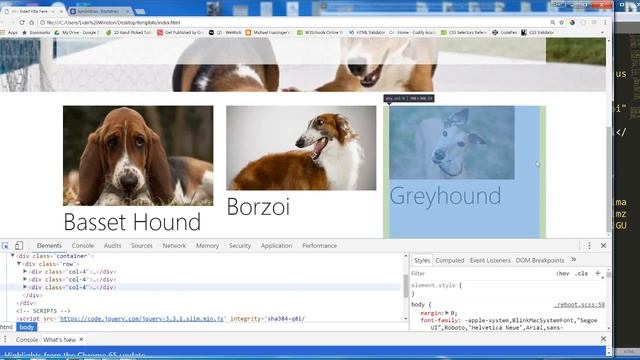The height and width of the screenshot is (360, 640).
Task: Open the CSS Selectors Reference bookmark
Action: pos(464,32)
